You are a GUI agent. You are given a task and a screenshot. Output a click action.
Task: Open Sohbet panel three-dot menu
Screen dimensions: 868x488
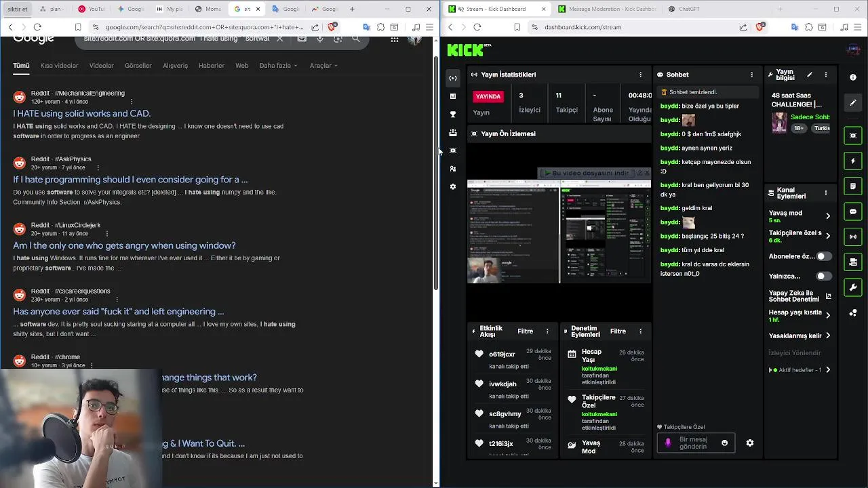tap(751, 75)
